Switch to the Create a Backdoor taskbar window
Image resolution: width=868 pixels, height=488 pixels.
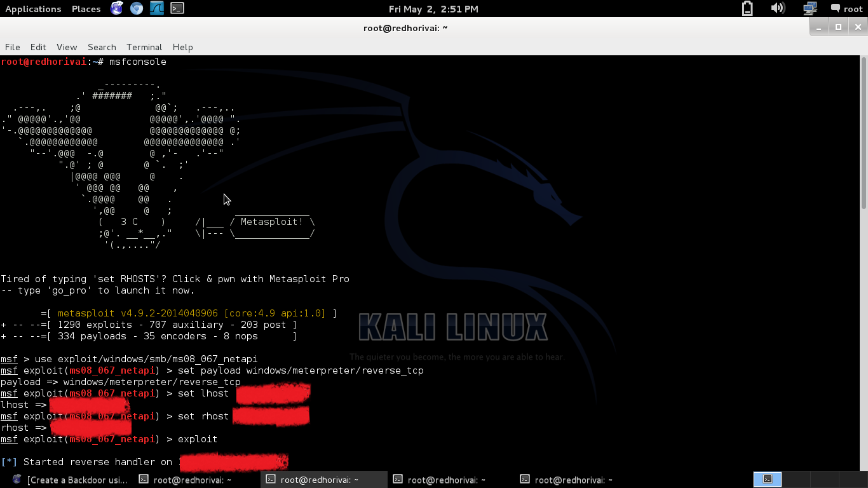point(70,480)
